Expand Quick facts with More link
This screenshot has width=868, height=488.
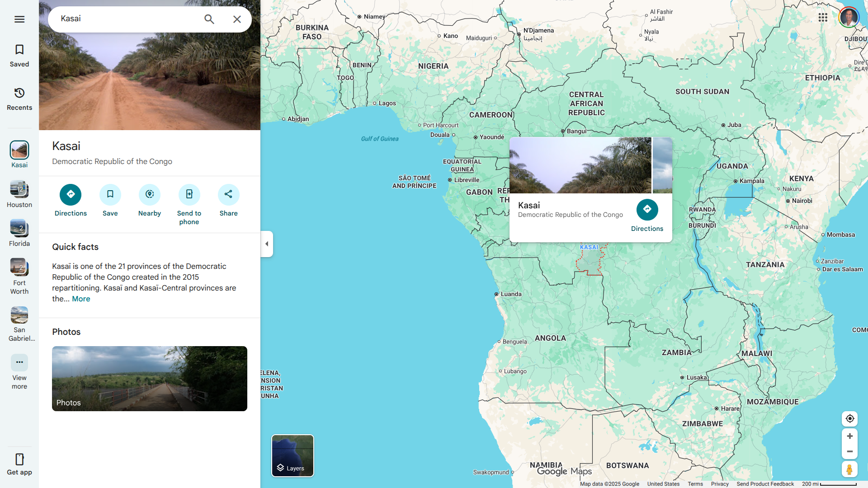pyautogui.click(x=81, y=299)
